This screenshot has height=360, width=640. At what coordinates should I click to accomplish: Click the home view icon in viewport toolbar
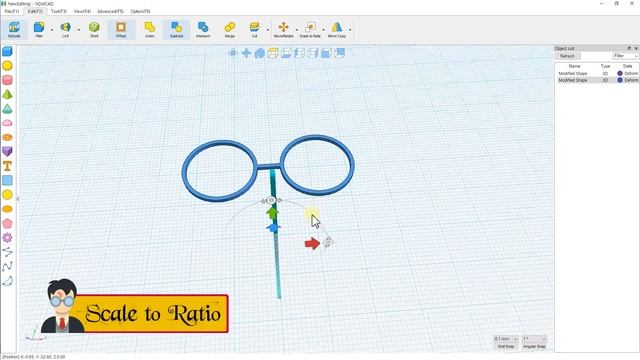point(260,53)
